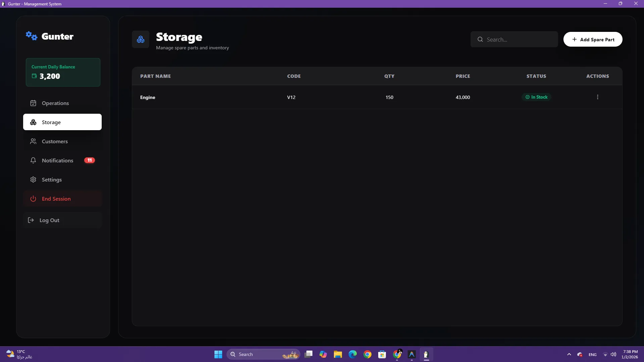Click the PRICE column header
The width and height of the screenshot is (644, 362).
point(463,76)
